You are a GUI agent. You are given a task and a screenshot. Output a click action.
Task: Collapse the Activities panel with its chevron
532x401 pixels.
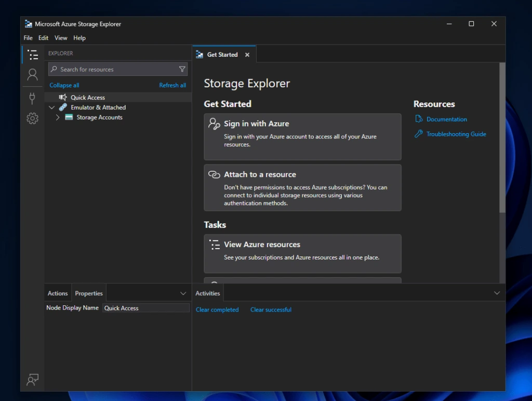[497, 293]
